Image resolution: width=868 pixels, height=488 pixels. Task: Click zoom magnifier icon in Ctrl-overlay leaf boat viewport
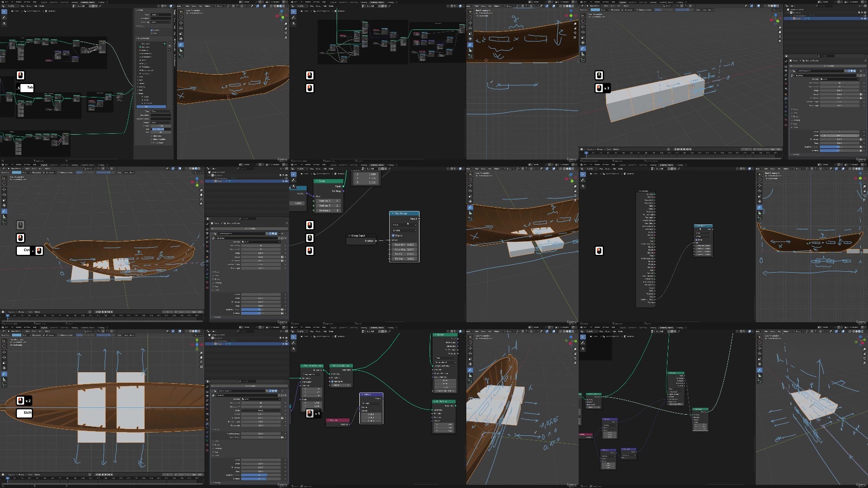(x=202, y=190)
